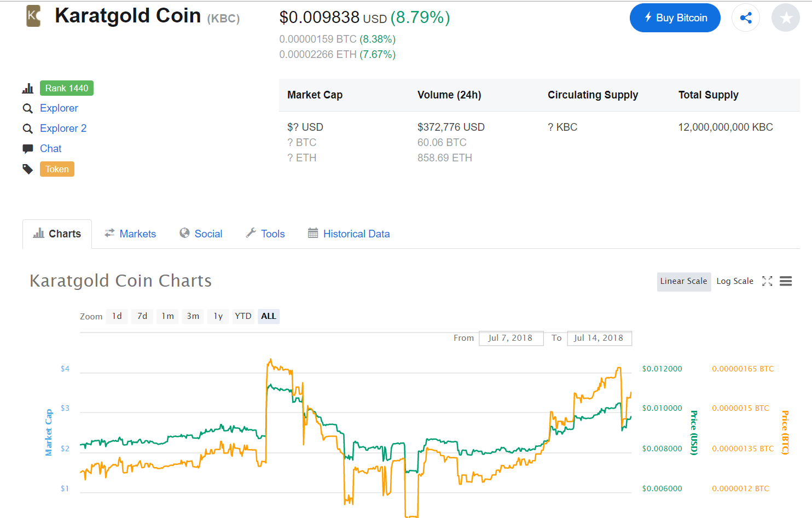Viewport: 812px width, 518px height.
Task: Click the $0.009838 price value
Action: 320,18
